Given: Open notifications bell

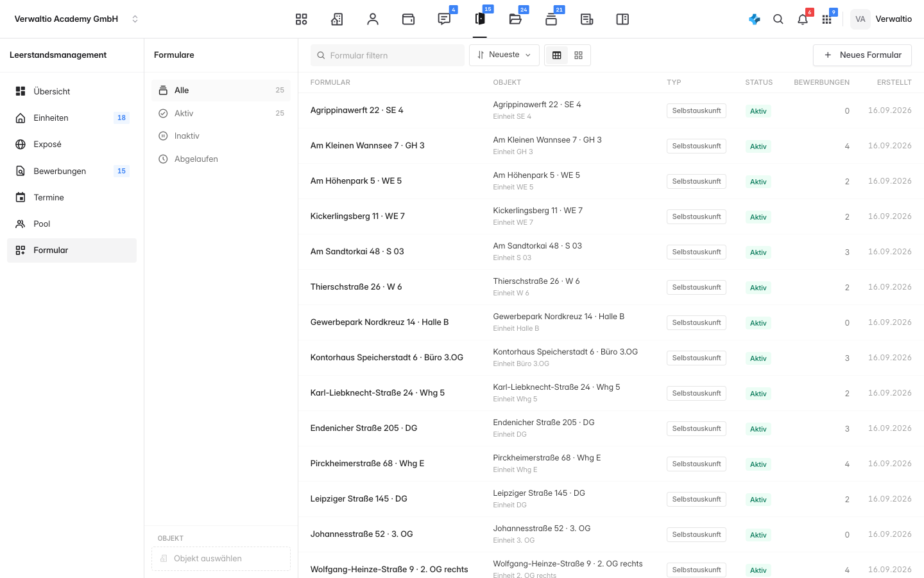Looking at the screenshot, I should [x=803, y=19].
